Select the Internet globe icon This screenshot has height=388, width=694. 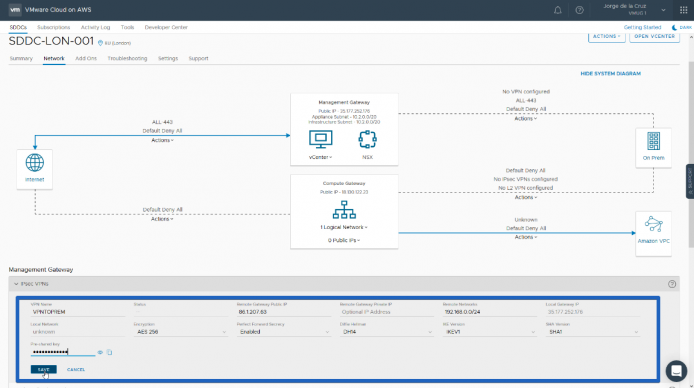(x=35, y=163)
